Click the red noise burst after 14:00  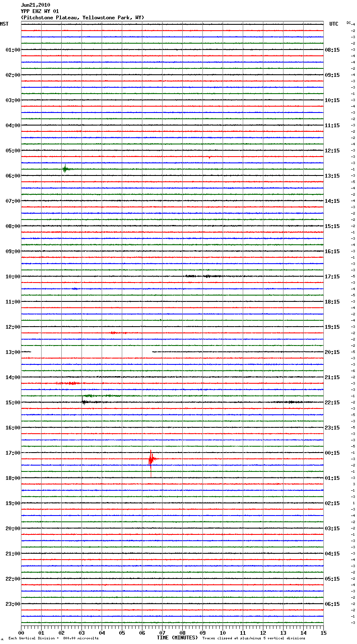click(68, 383)
